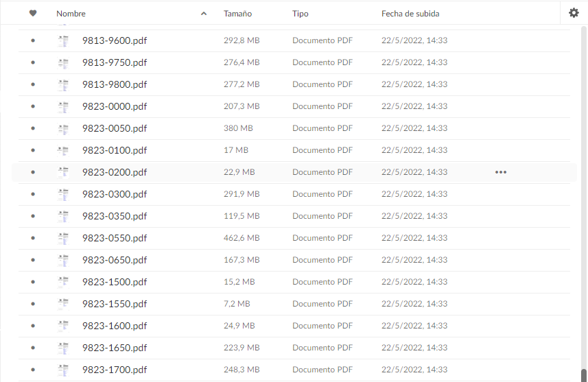Toggle favorite dot for 9823-0300.pdf
588x382 pixels.
point(33,194)
